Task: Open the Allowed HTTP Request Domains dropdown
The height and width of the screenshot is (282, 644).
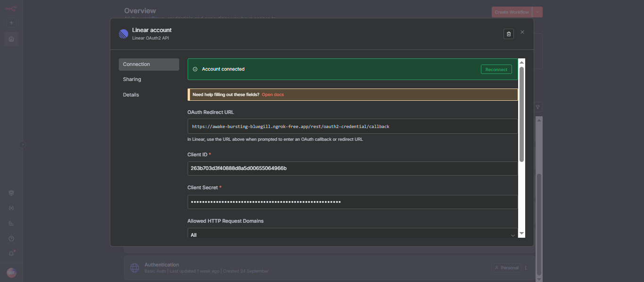Action: [x=352, y=234]
